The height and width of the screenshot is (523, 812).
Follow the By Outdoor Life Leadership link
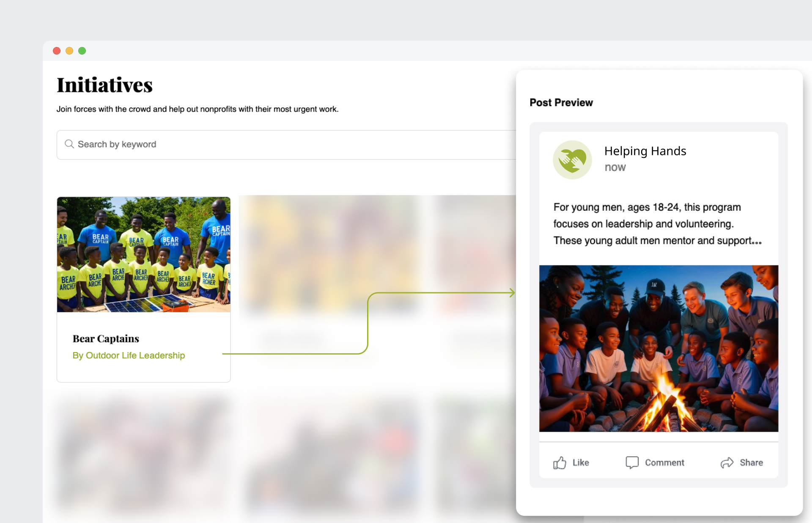coord(129,355)
